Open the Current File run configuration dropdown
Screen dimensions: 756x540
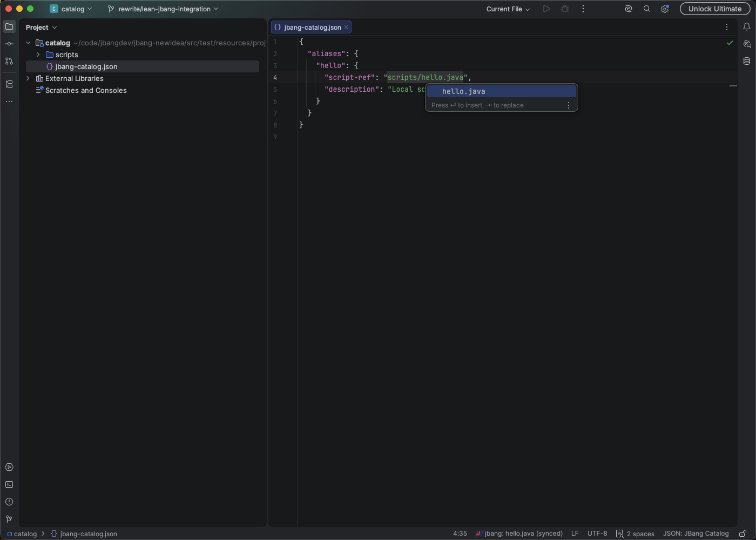[508, 9]
